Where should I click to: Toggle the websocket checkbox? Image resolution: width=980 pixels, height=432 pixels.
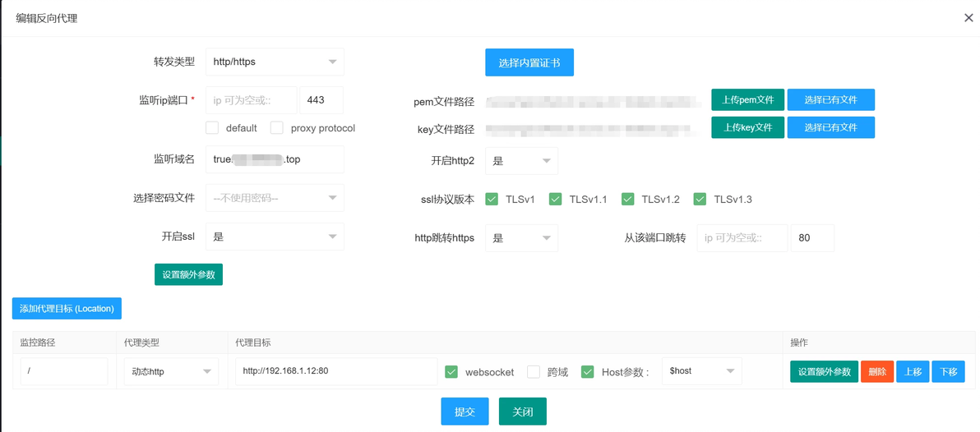click(x=451, y=371)
